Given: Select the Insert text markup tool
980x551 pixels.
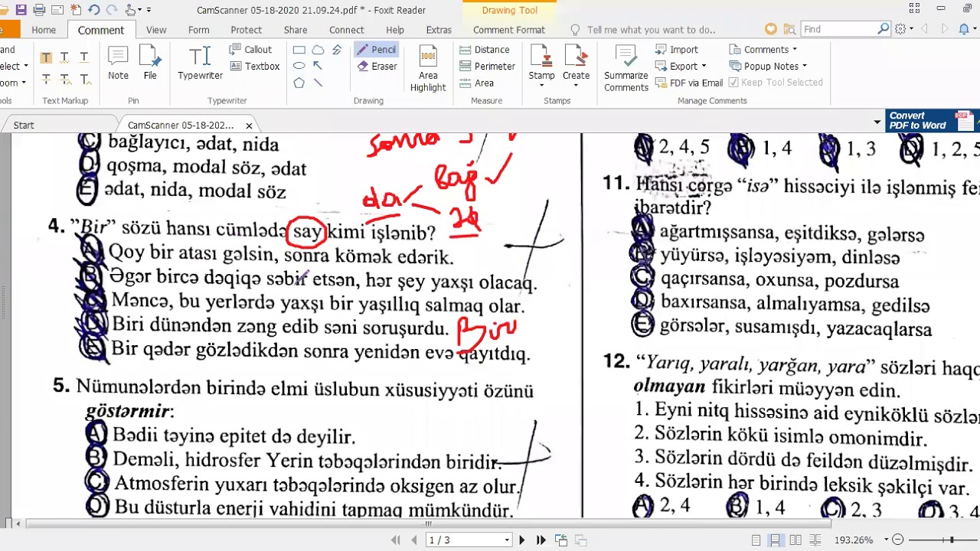Looking at the screenshot, I should 84,79.
